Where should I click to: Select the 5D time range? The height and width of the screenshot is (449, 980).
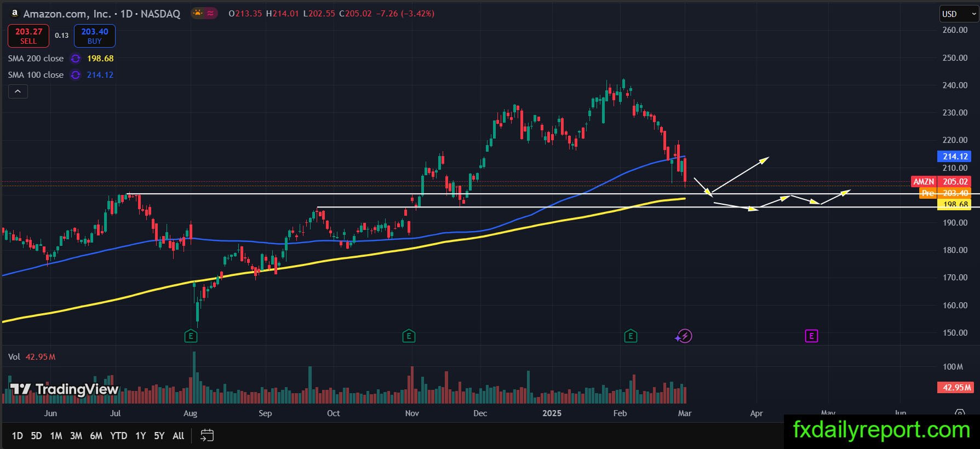coord(36,436)
